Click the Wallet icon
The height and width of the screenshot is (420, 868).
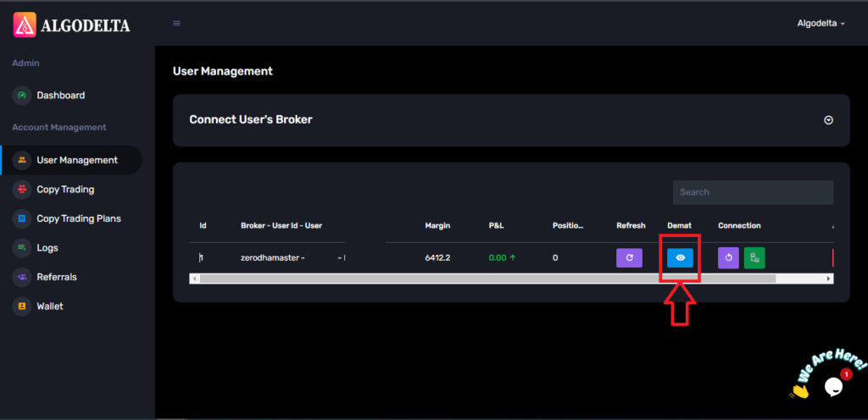tap(22, 307)
